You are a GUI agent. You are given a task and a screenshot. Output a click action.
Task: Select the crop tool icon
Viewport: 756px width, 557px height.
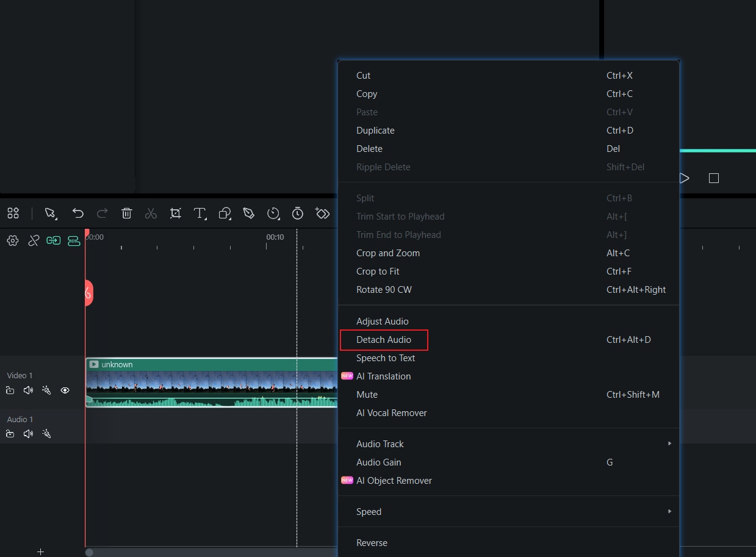click(x=176, y=213)
